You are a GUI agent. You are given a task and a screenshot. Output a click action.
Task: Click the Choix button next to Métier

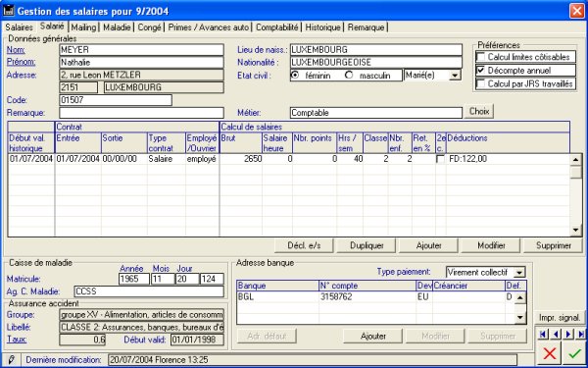479,112
